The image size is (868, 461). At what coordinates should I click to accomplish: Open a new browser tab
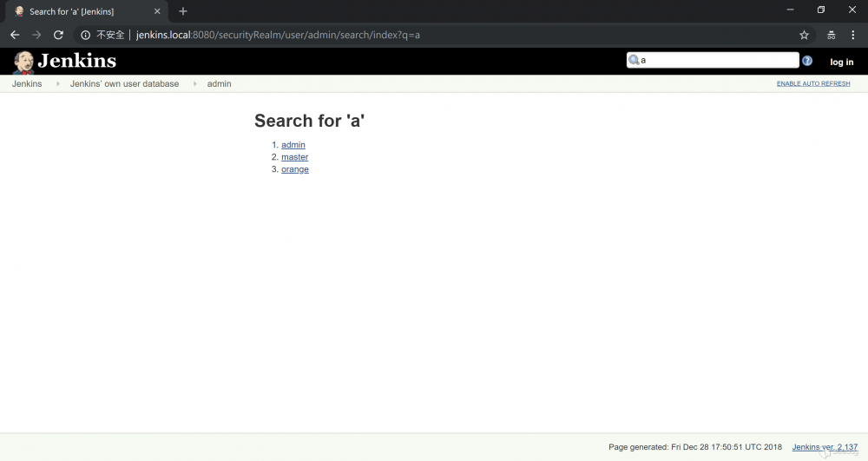[183, 11]
